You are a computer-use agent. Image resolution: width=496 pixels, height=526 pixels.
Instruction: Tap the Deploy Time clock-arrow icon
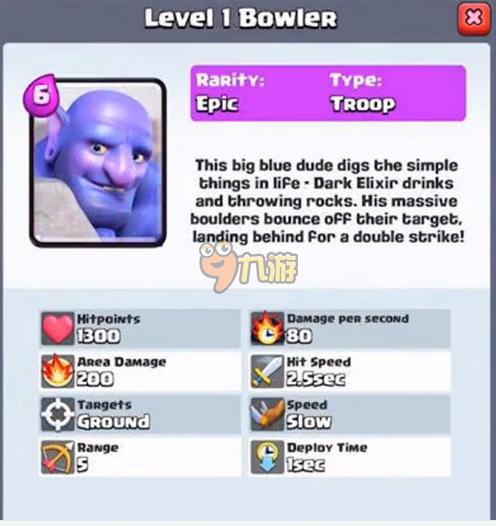coord(267,457)
